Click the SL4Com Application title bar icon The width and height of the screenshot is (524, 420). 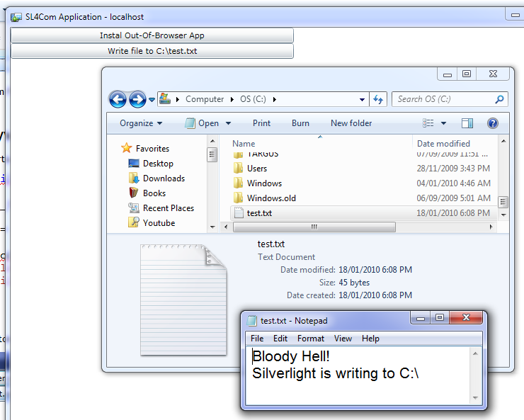point(16,17)
